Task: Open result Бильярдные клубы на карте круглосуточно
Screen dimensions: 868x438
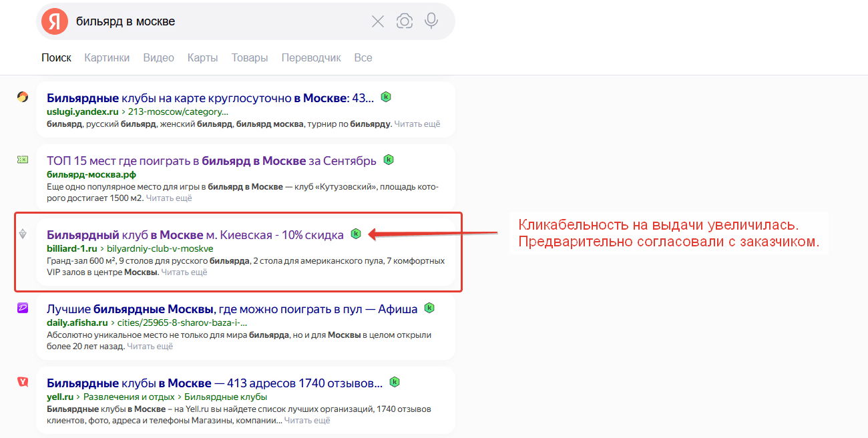Action: pyautogui.click(x=210, y=97)
